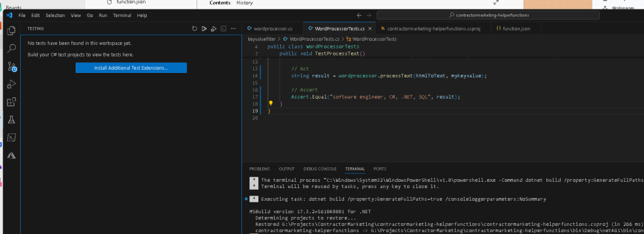Image resolution: width=644 pixels, height=234 pixels.
Task: Open the Terminal menu
Action: click(122, 15)
